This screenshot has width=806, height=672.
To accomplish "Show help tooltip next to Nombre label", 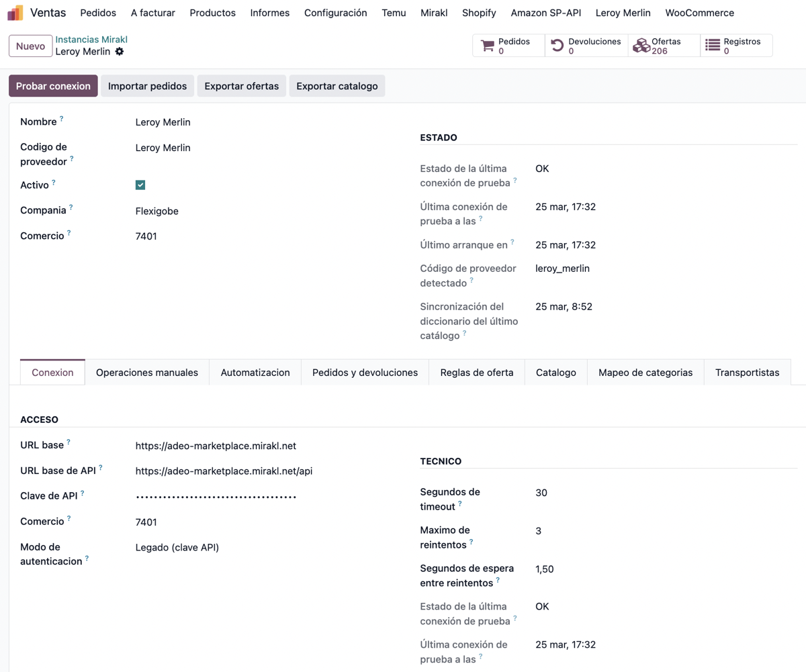I will click(x=62, y=119).
